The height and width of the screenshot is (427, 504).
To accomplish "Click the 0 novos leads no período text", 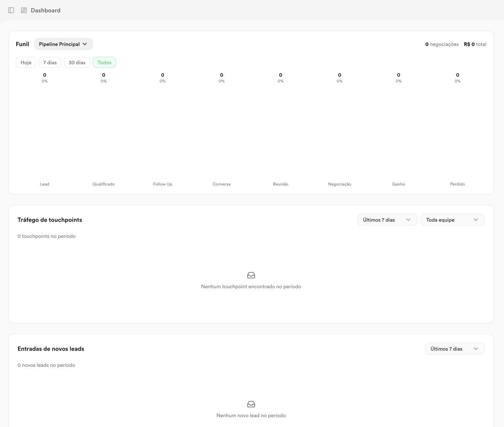I will (46, 365).
